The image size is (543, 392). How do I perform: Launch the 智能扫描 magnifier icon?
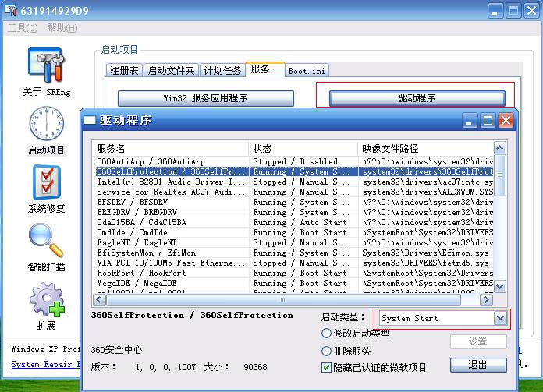(46, 241)
